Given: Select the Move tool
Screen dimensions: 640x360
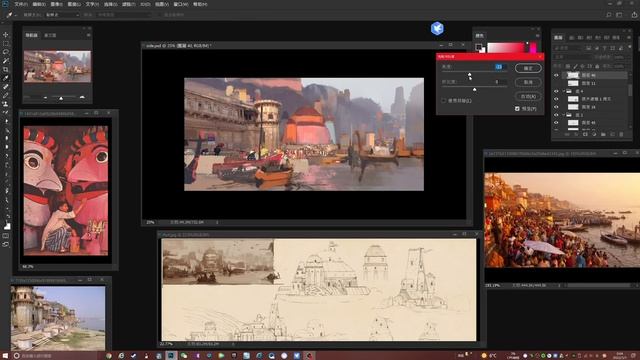Looking at the screenshot, I should tap(6, 35).
